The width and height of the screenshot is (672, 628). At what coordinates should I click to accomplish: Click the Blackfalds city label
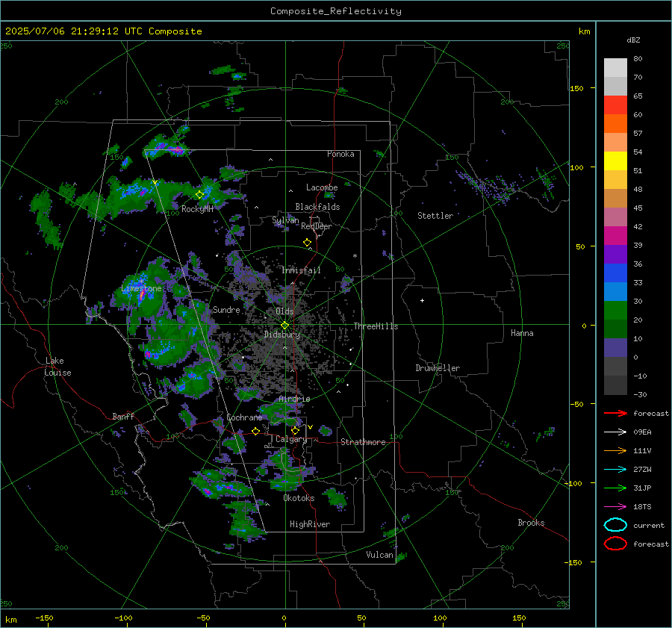317,207
